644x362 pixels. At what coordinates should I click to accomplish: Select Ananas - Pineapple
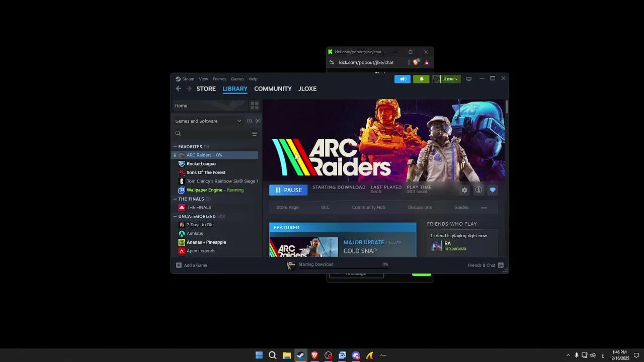215,242
